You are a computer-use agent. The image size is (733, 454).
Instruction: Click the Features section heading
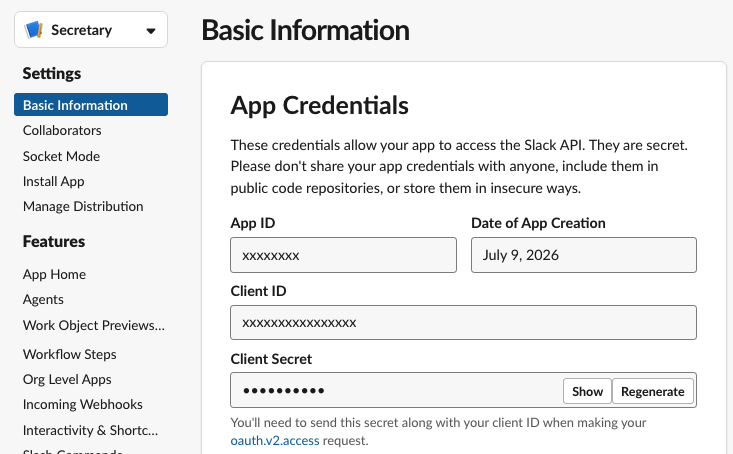pyautogui.click(x=54, y=241)
